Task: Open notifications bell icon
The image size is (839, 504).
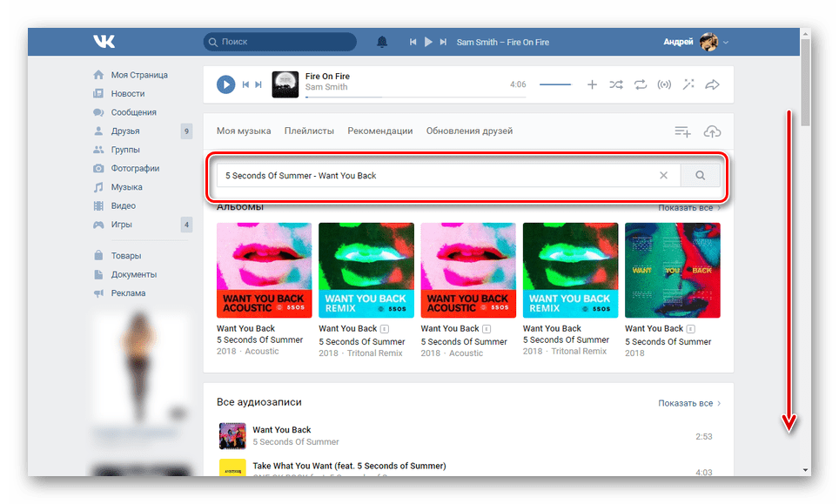Action: 382,42
